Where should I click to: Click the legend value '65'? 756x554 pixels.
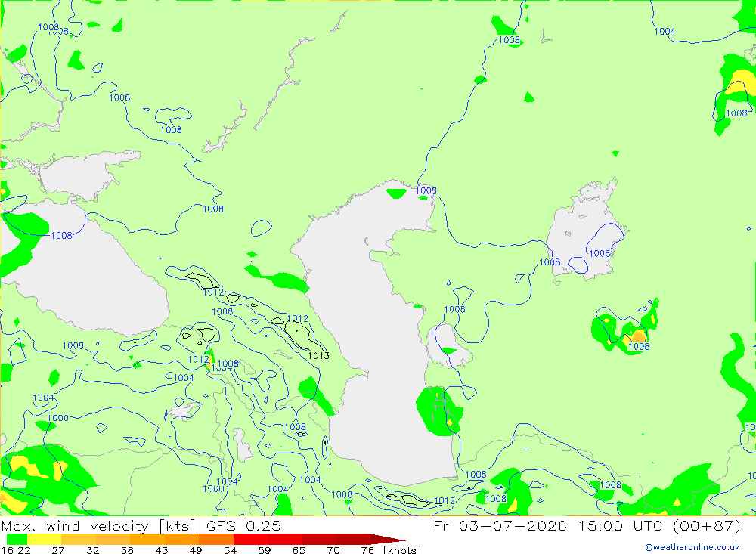[299, 550]
